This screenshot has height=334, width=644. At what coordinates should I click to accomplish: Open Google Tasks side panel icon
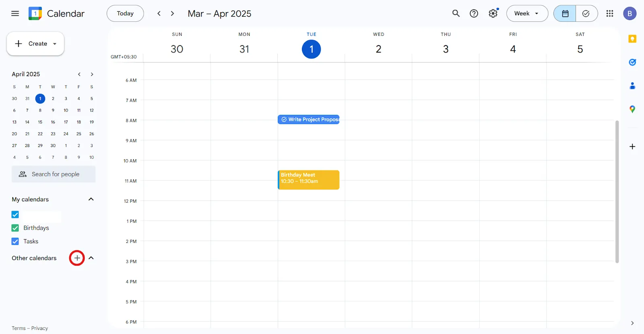click(x=632, y=62)
